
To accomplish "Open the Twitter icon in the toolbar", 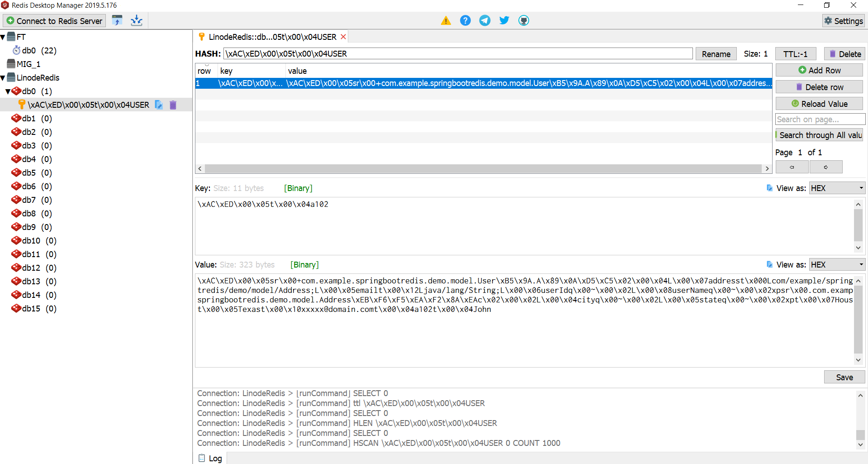I will point(504,20).
